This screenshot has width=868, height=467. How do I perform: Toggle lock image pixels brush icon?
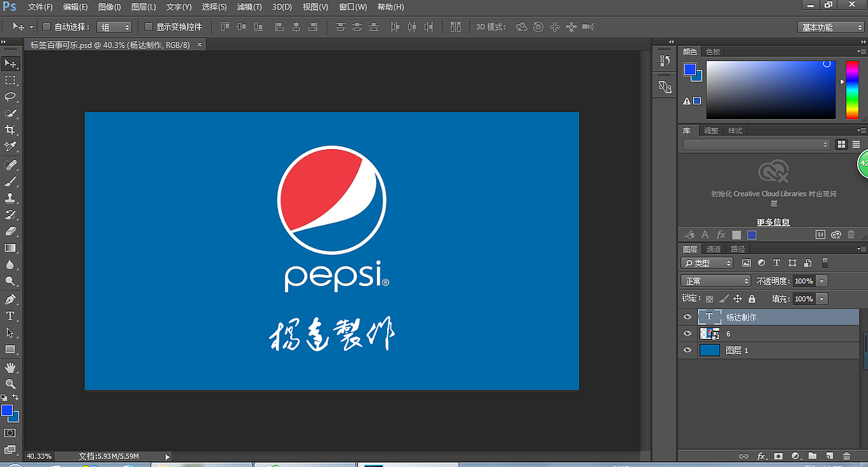click(x=724, y=298)
